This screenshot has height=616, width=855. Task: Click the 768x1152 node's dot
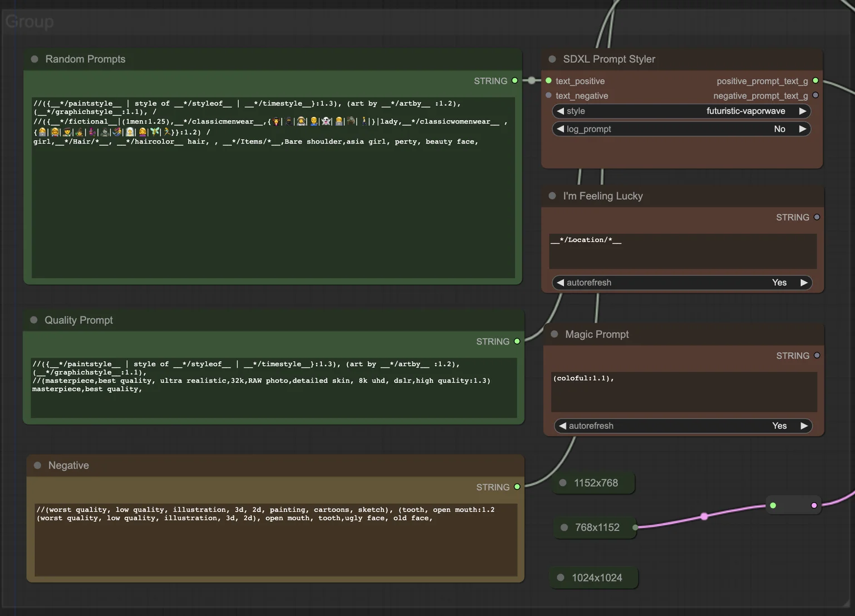pos(564,528)
